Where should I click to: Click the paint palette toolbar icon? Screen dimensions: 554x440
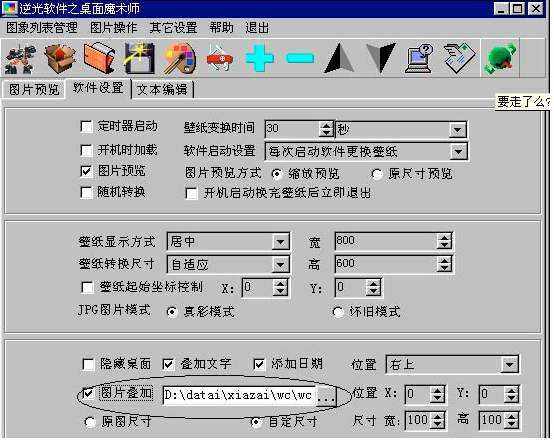pyautogui.click(x=180, y=58)
